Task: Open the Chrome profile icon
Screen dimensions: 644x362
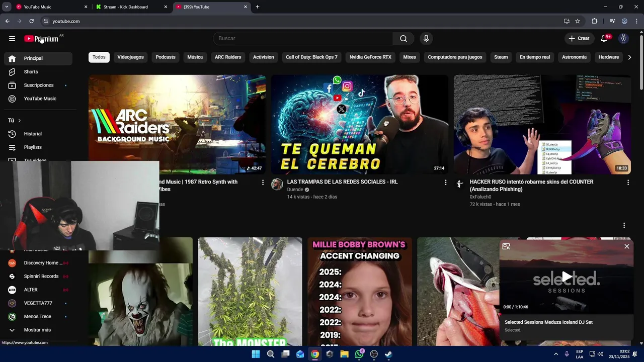Action: click(x=624, y=21)
